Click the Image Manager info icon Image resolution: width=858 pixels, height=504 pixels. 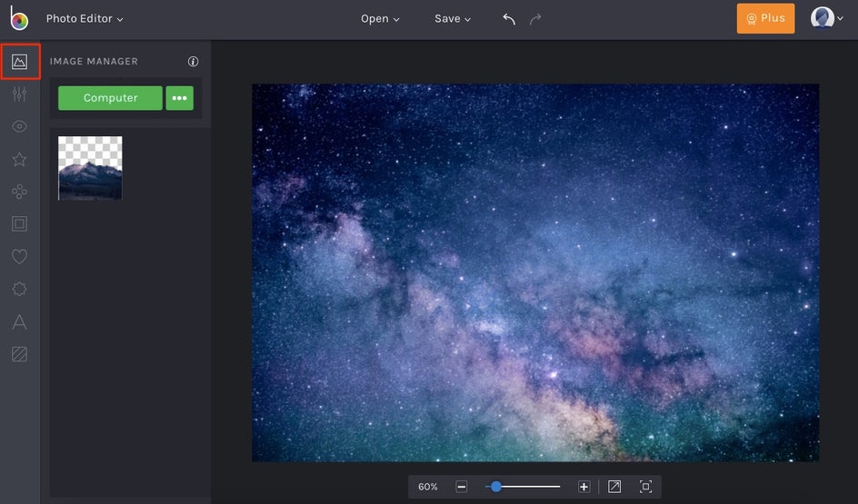point(193,62)
